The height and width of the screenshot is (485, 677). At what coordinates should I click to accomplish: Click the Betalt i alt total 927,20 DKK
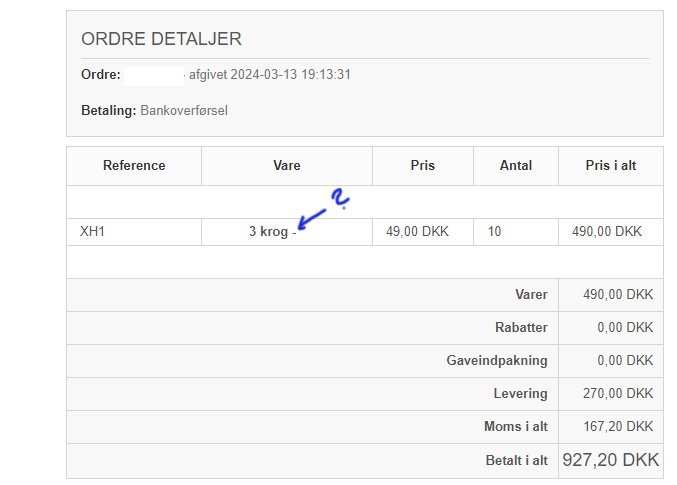coord(610,460)
